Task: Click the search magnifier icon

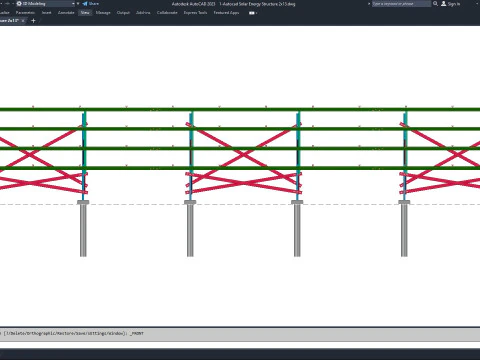Action: coord(435,4)
